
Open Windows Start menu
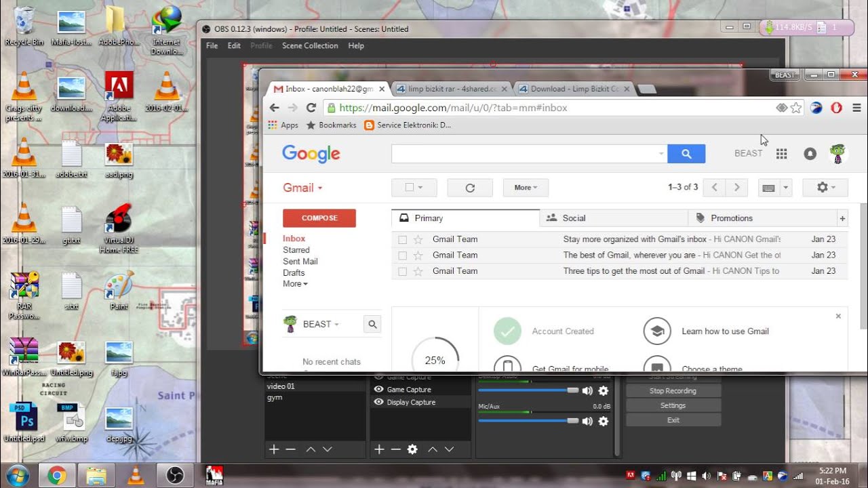[x=16, y=476]
